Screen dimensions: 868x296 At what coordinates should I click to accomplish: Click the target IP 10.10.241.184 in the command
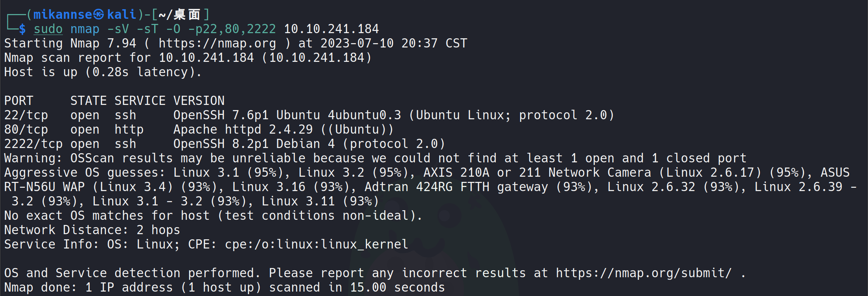331,29
